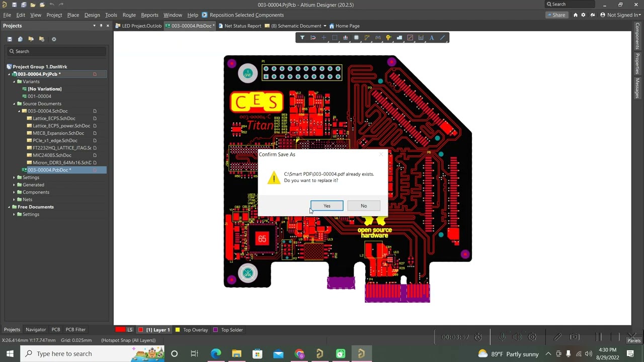
Task: Switch to Navigator panel tab
Action: click(36, 330)
